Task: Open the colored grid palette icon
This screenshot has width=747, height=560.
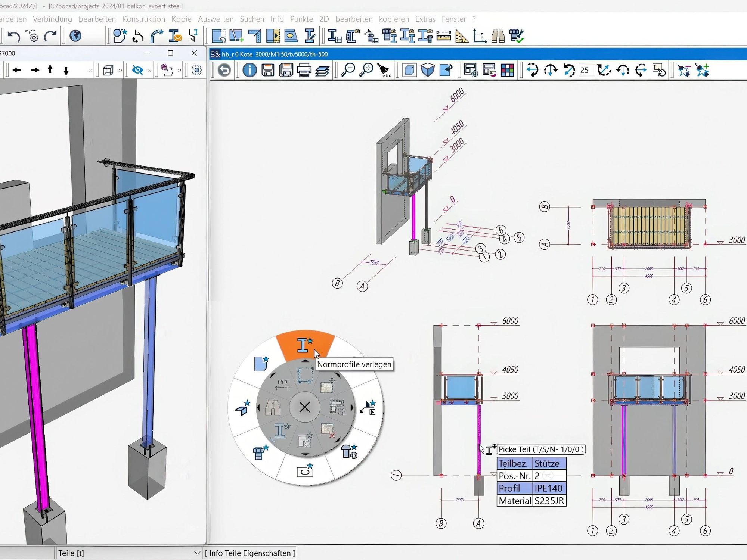Action: [x=507, y=70]
